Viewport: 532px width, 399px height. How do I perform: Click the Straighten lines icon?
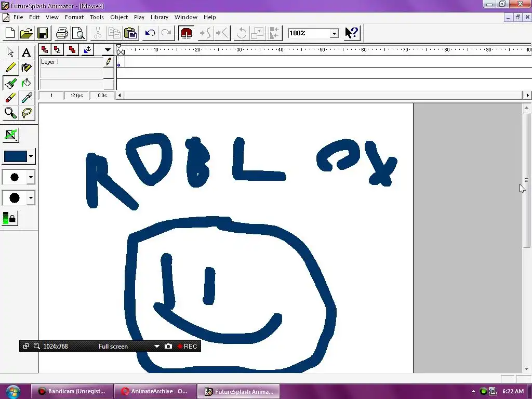tap(222, 33)
